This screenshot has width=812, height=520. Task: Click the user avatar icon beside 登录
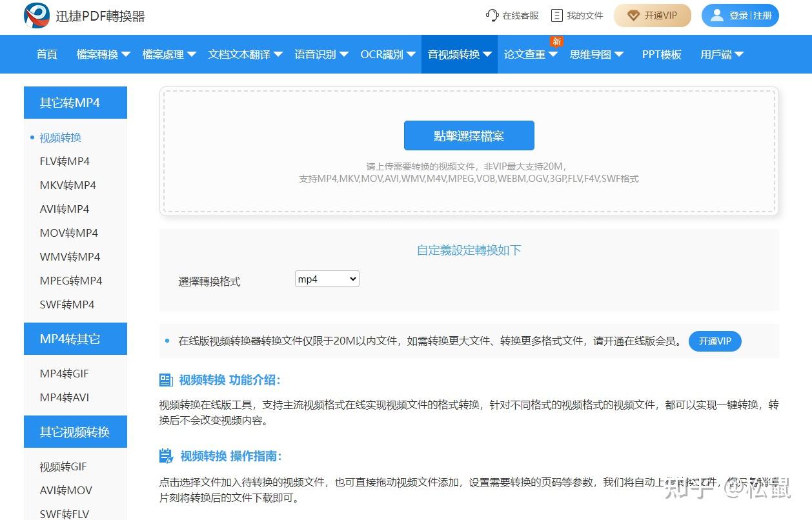point(717,15)
